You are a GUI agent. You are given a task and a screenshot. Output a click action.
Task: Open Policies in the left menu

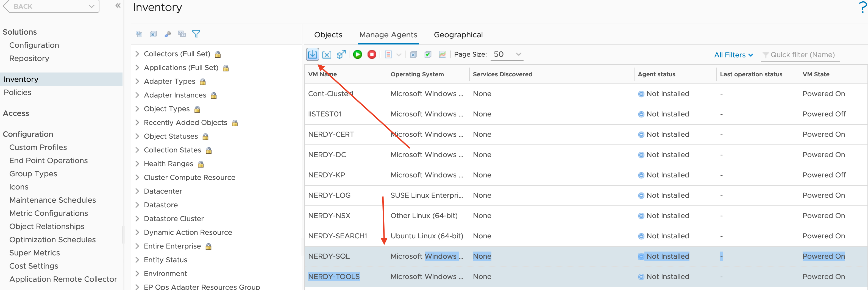click(18, 92)
